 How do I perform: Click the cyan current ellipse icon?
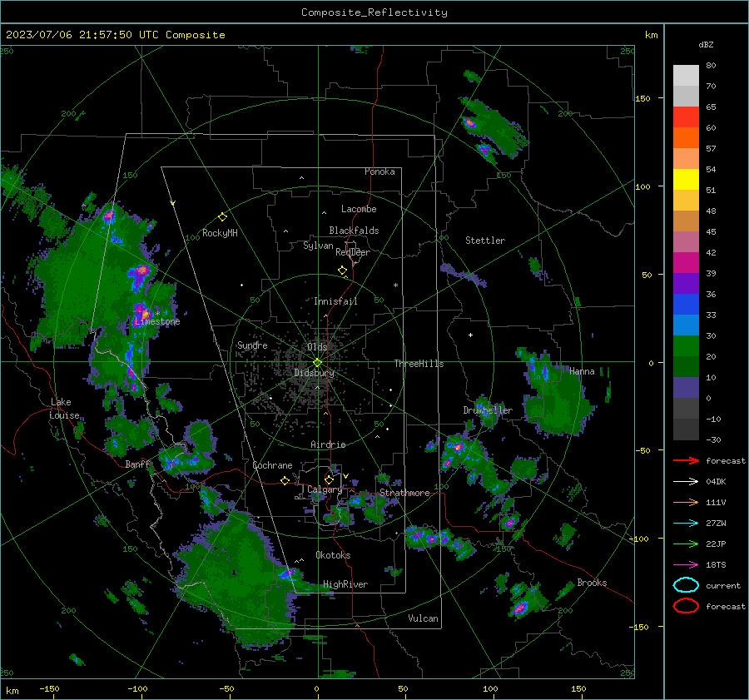tap(686, 585)
